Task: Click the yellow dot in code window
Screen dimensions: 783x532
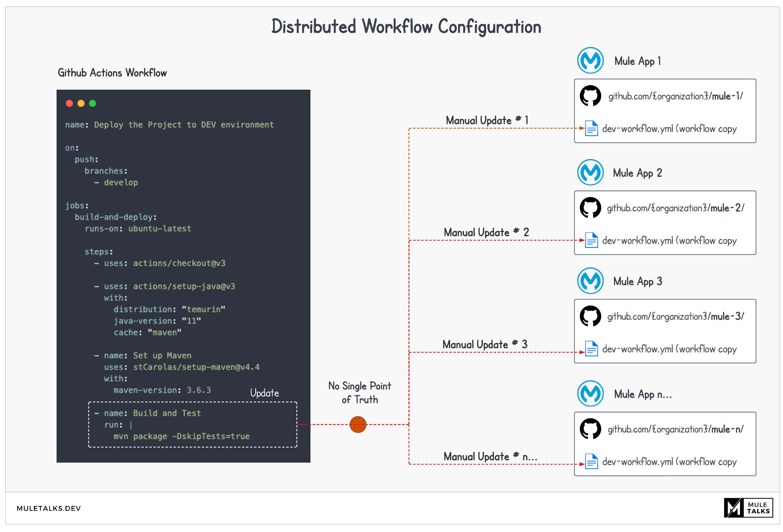Action: pos(81,103)
